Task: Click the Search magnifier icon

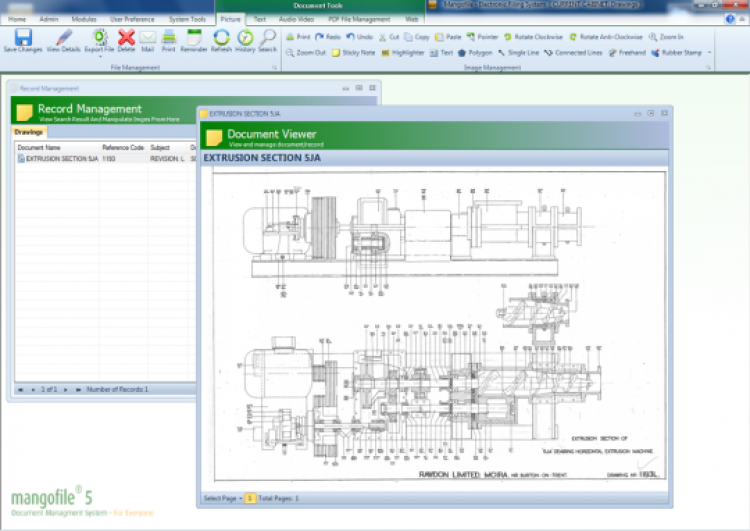Action: 268,38
